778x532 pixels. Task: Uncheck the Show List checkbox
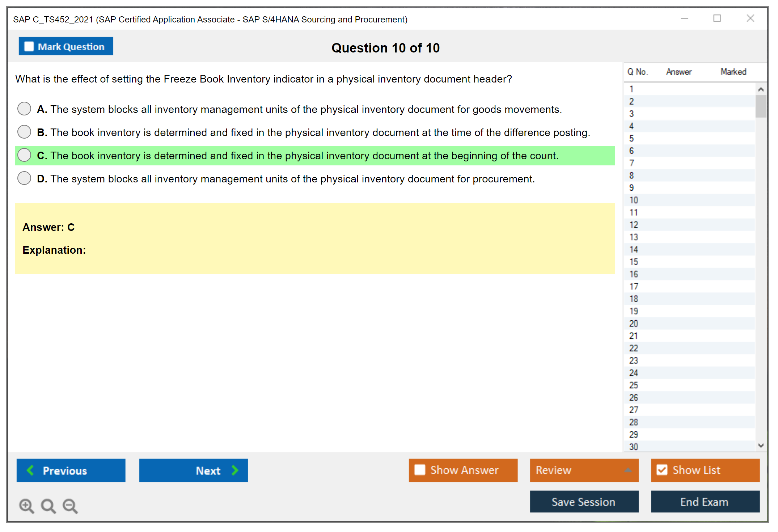point(662,470)
